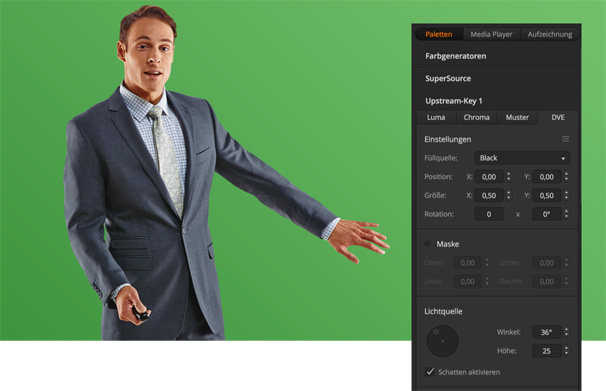Viewport: 606px width, 391px height.
Task: Click Position Y stepper arrows
Action: coord(566,177)
